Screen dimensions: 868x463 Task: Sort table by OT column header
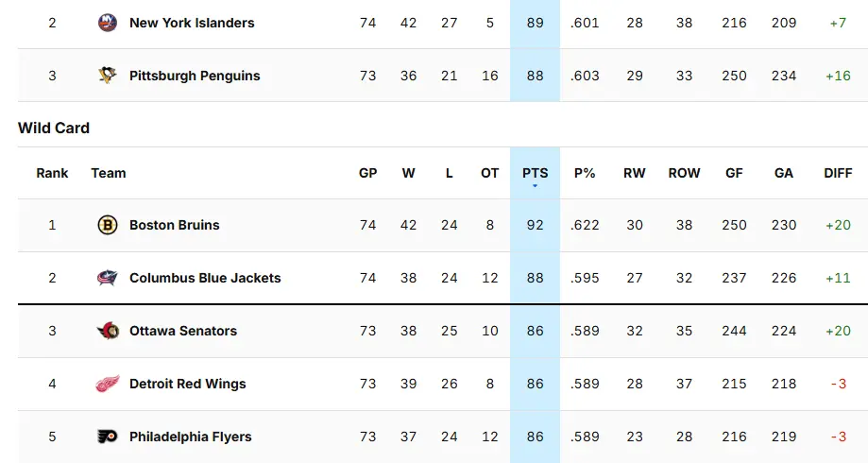[489, 173]
